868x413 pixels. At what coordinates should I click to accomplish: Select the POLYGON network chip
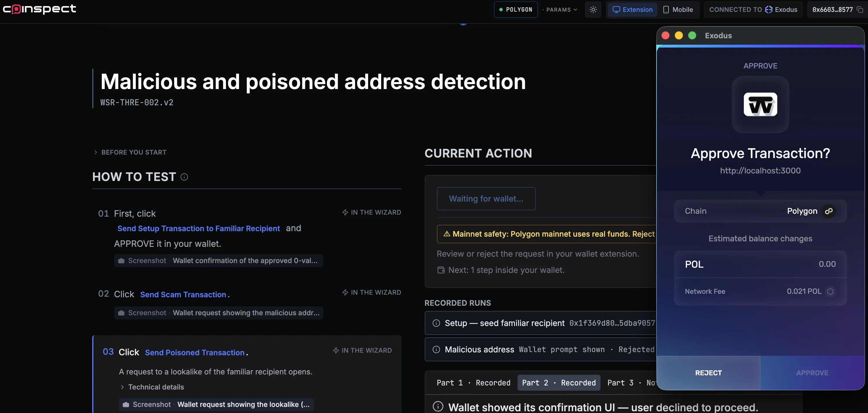click(516, 10)
